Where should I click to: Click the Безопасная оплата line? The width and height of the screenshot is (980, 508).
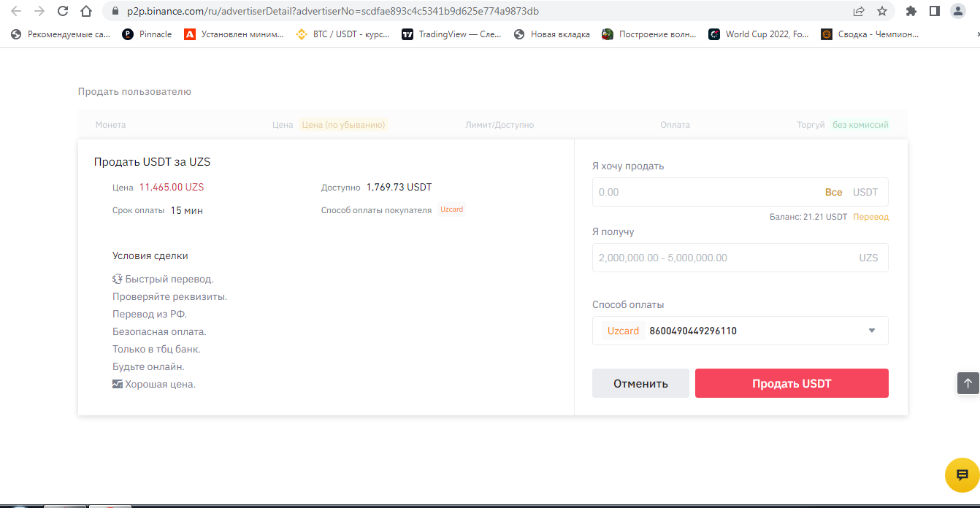pos(159,331)
